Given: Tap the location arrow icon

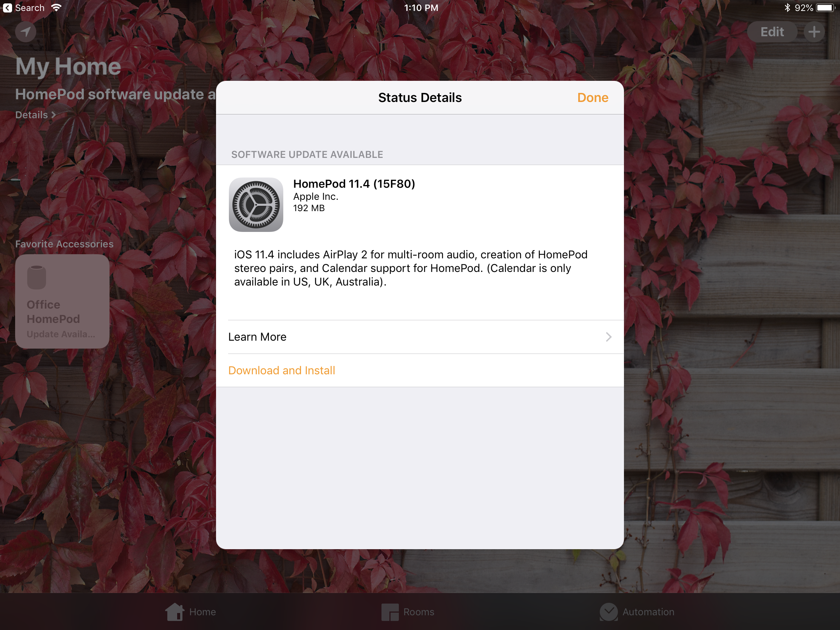Looking at the screenshot, I should tap(26, 32).
